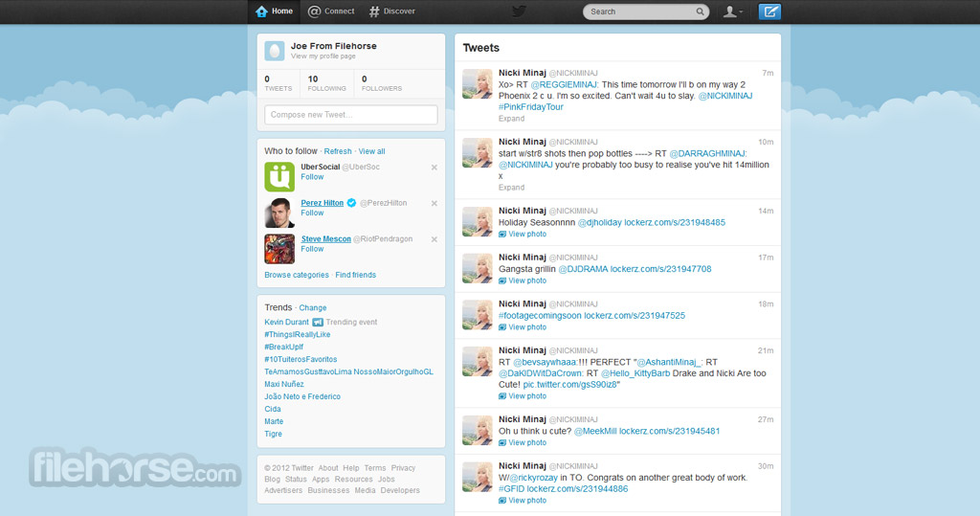Open Browse categories link
The height and width of the screenshot is (516, 980).
(x=297, y=275)
